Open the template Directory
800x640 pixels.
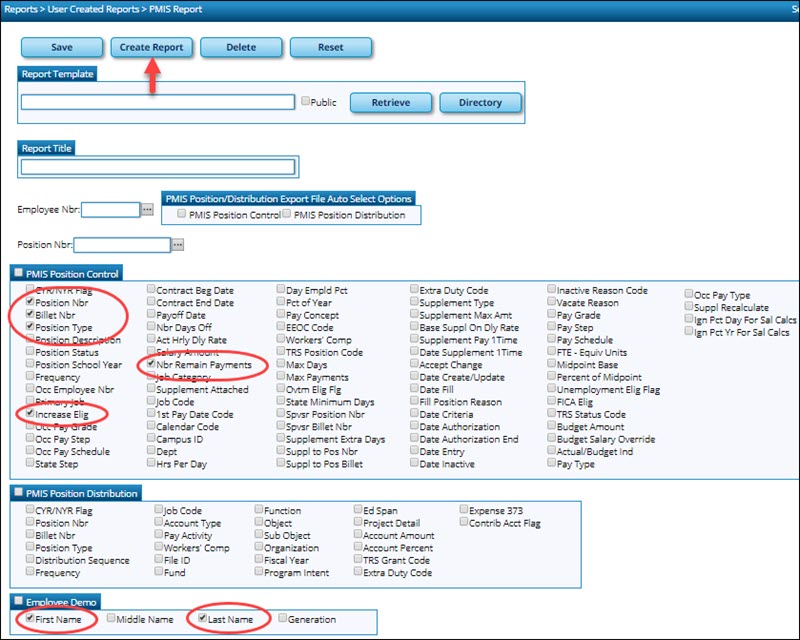[483, 101]
